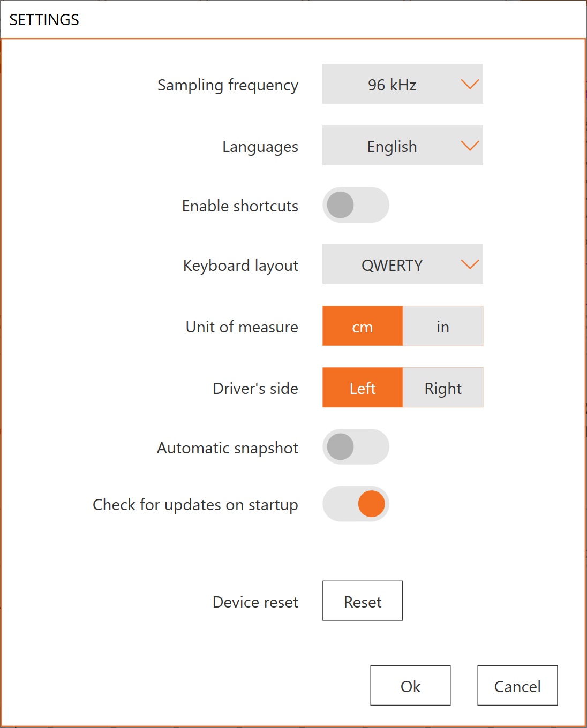Enable the Automatic snapshot switch

coord(356,447)
